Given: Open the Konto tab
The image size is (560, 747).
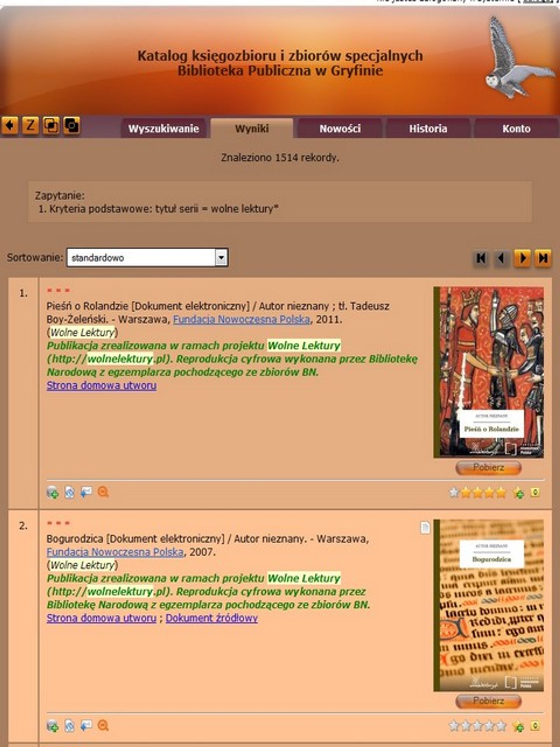Looking at the screenshot, I should coord(516,129).
